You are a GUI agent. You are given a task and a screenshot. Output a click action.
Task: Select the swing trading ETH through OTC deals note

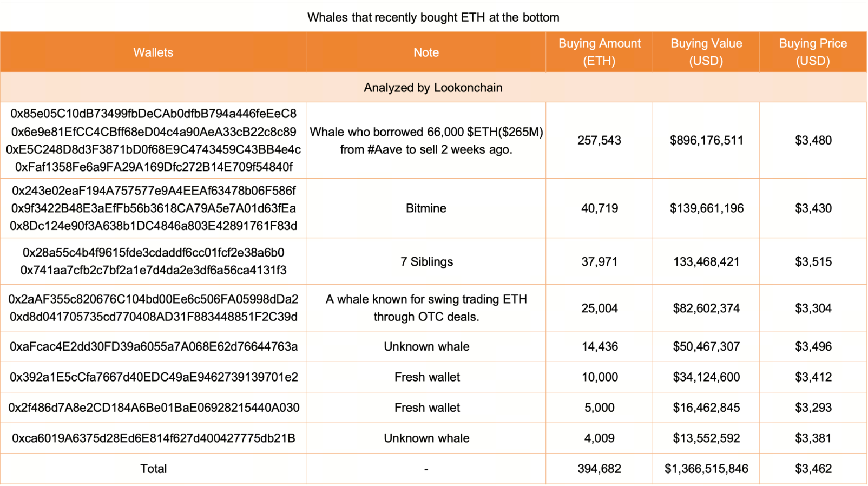[x=426, y=308]
